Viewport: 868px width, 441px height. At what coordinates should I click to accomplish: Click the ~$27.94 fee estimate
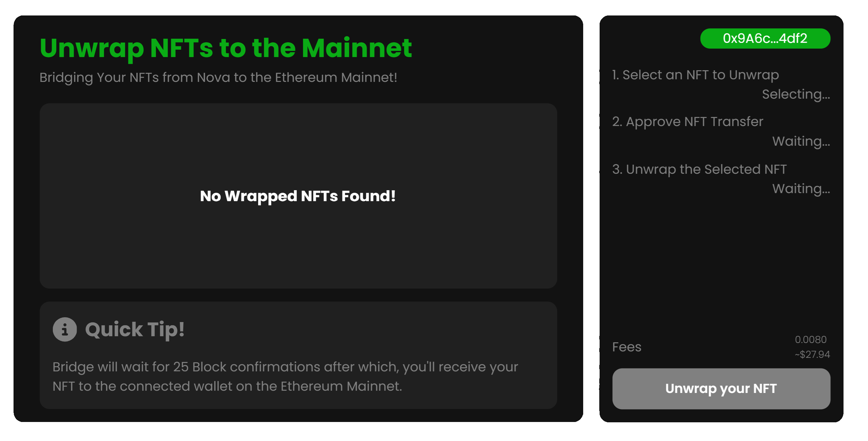point(812,354)
